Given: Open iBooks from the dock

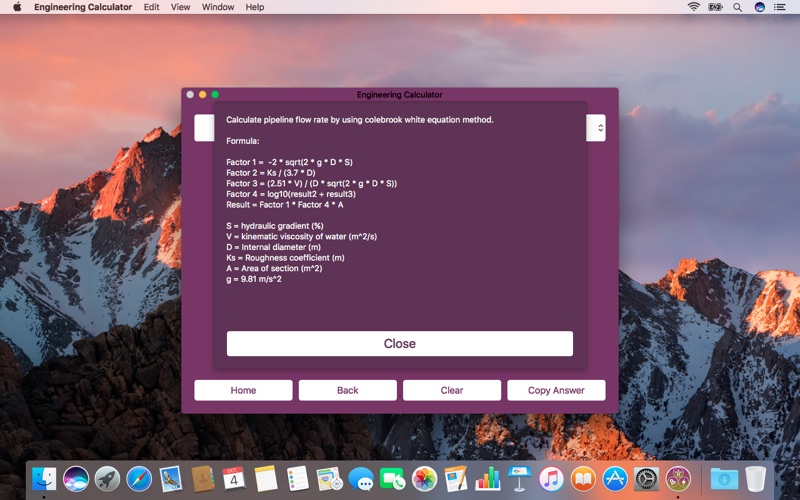Looking at the screenshot, I should pos(583,479).
